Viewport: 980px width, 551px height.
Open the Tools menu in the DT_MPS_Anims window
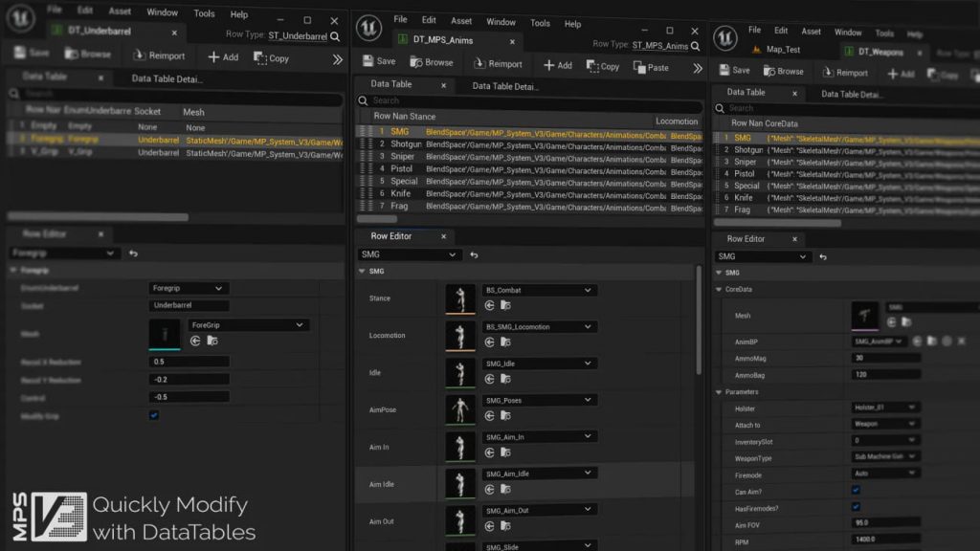pos(540,23)
